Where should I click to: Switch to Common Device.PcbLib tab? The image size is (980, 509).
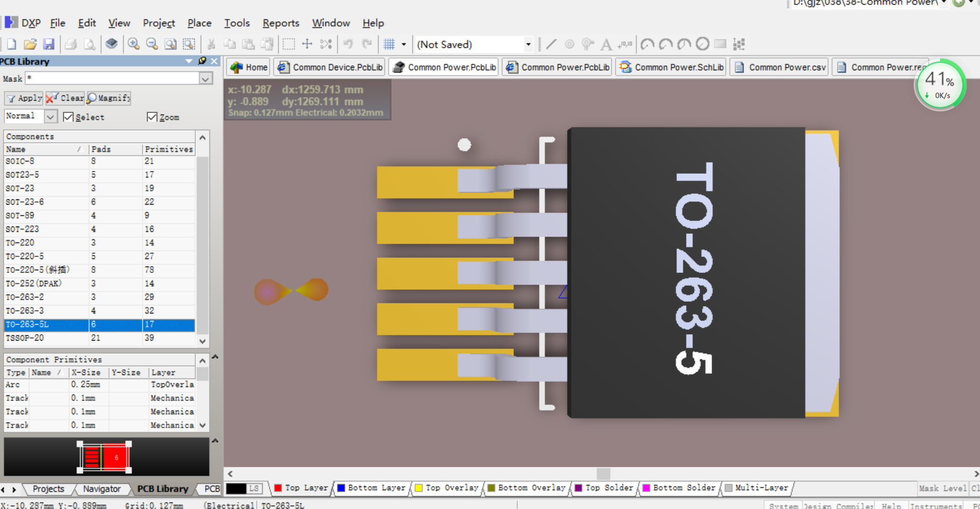point(330,67)
